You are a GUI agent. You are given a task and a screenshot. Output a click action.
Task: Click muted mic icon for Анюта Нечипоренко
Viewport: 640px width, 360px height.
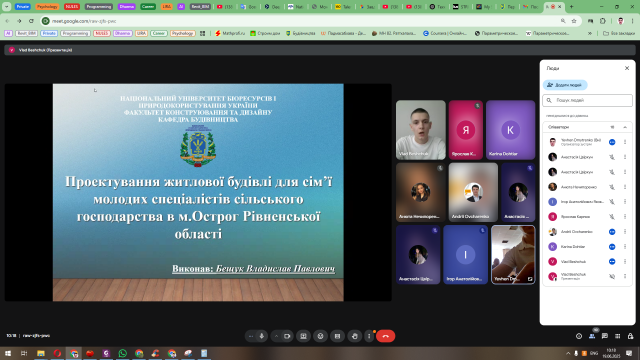(612, 187)
